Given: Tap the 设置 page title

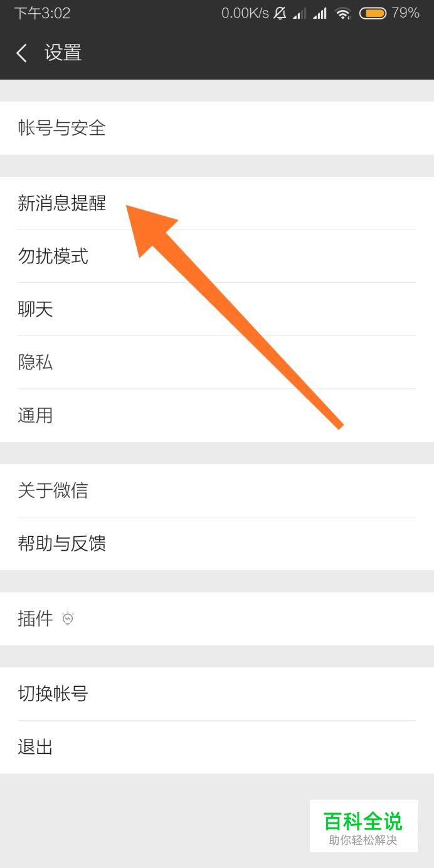Looking at the screenshot, I should [x=63, y=53].
